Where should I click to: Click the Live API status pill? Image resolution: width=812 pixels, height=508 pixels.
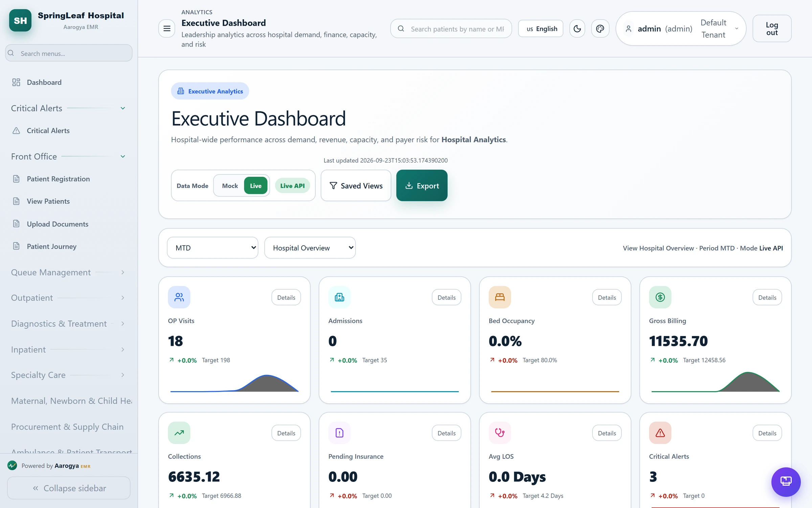pyautogui.click(x=292, y=186)
